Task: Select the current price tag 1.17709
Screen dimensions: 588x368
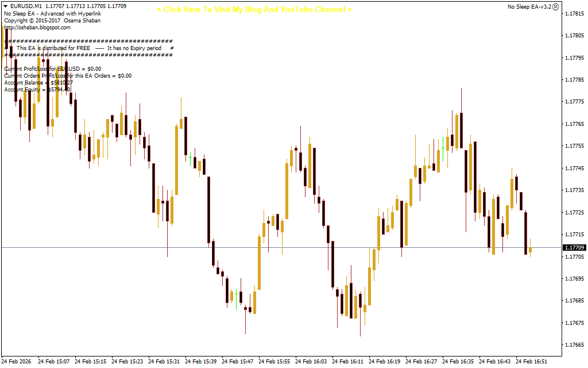Action: (574, 248)
